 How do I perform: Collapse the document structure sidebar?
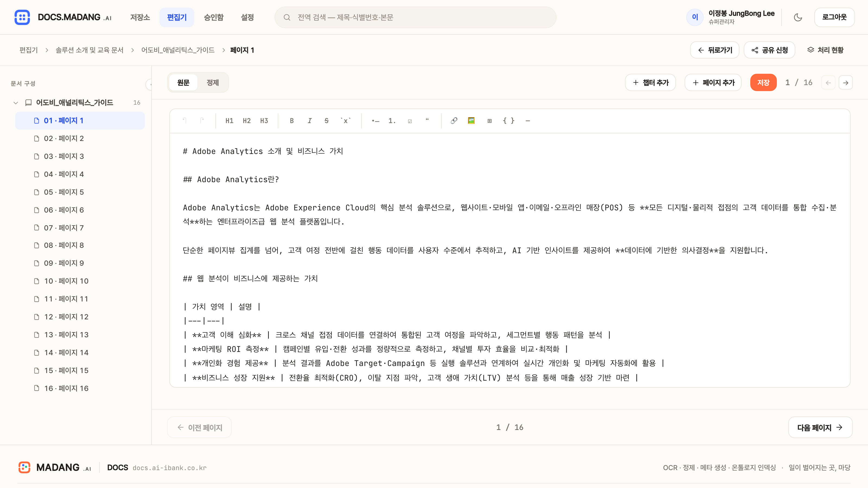point(149,84)
